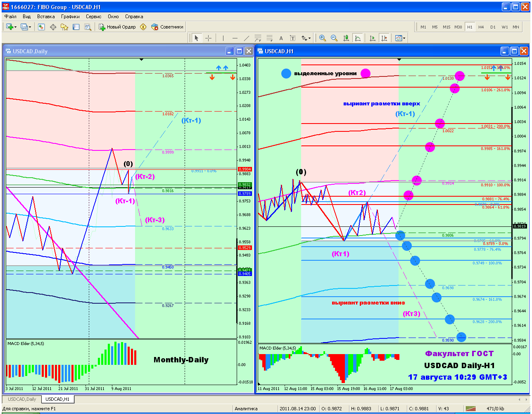
Task: Select the W1 timeframe
Action: (505, 27)
